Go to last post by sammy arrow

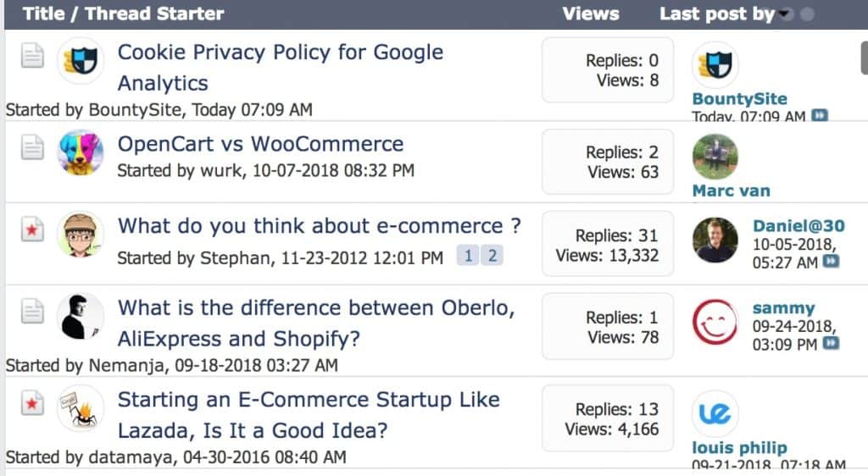tap(831, 344)
